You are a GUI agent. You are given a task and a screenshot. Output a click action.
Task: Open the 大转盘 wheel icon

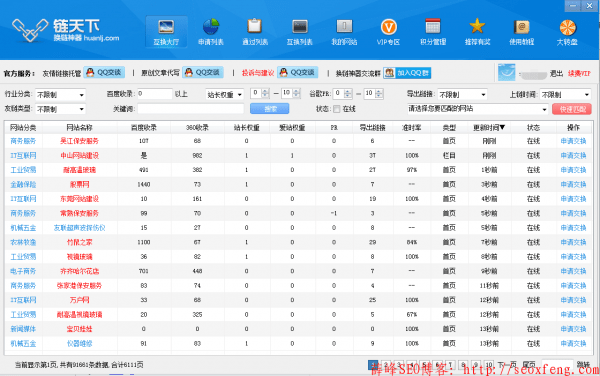[567, 32]
